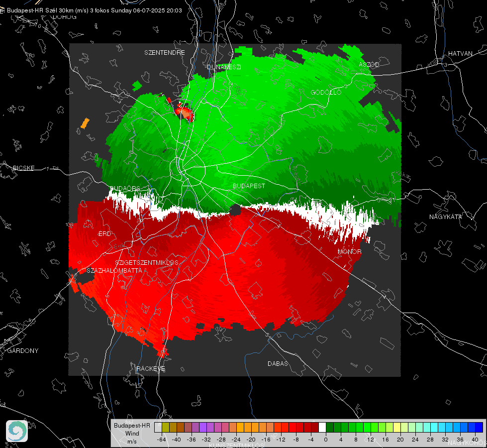Click the DUNAKESZI town label
The height and width of the screenshot is (448, 487).
coord(224,67)
